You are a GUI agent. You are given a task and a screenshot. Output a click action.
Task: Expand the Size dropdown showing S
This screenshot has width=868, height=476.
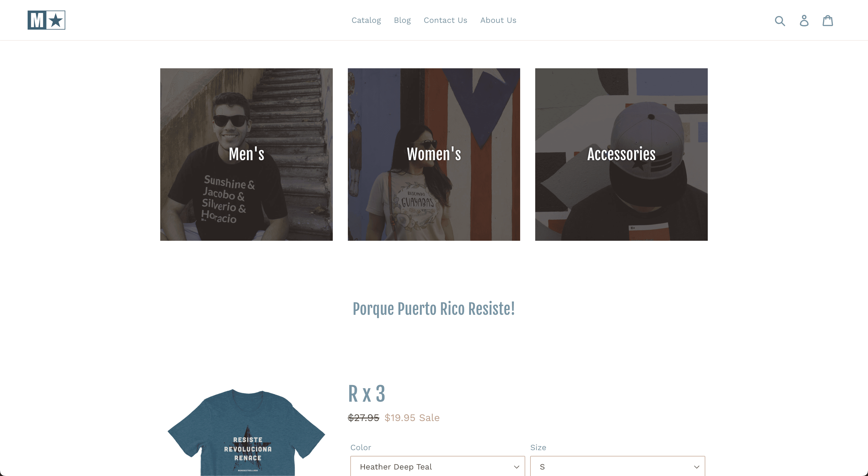[x=618, y=466]
